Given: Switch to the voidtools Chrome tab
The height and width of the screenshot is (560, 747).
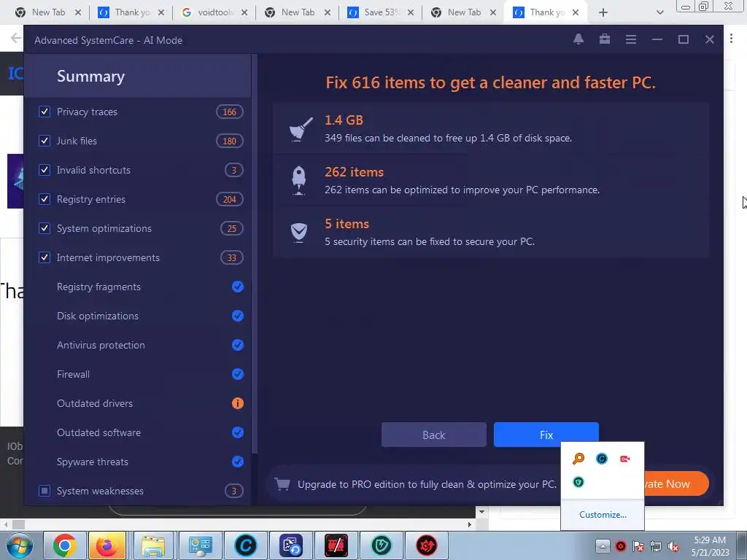Looking at the screenshot, I should click(214, 12).
